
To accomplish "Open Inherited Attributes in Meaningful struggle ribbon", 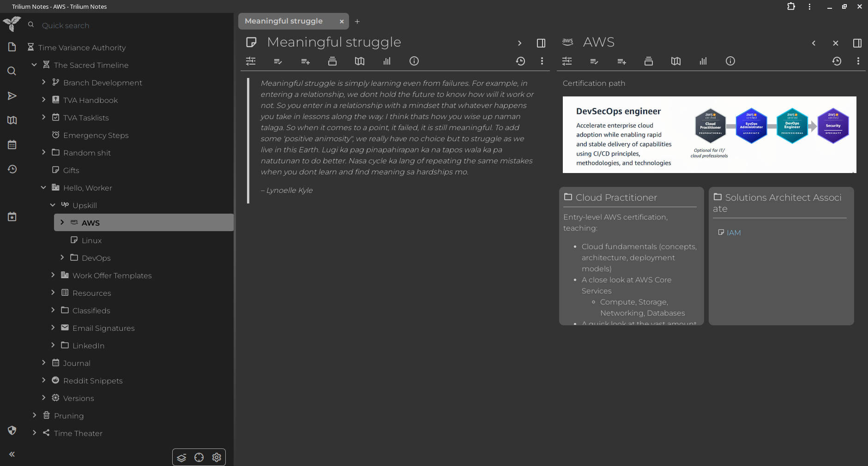I will point(305,61).
